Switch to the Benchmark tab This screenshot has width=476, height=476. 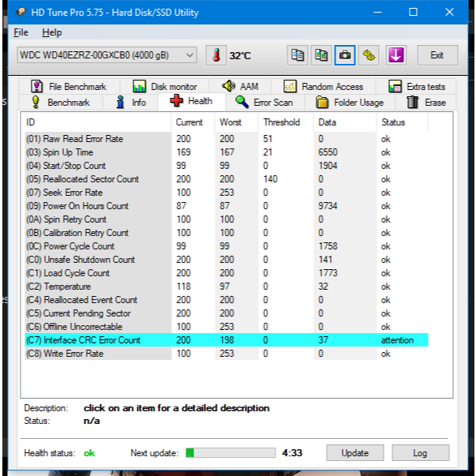coord(60,103)
